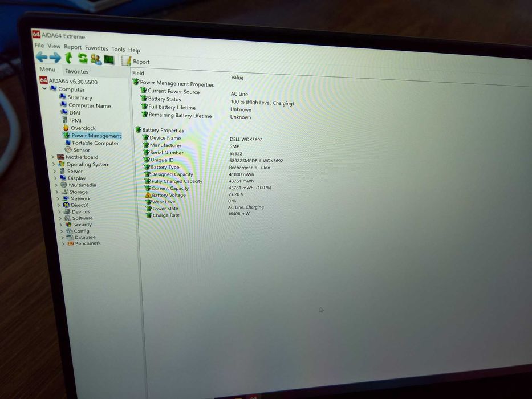Select the Designed Capacity row
The width and height of the screenshot is (532, 399).
tap(169, 174)
